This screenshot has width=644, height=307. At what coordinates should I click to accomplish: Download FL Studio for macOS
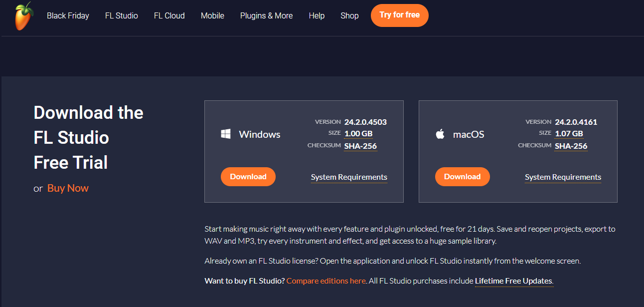(462, 177)
